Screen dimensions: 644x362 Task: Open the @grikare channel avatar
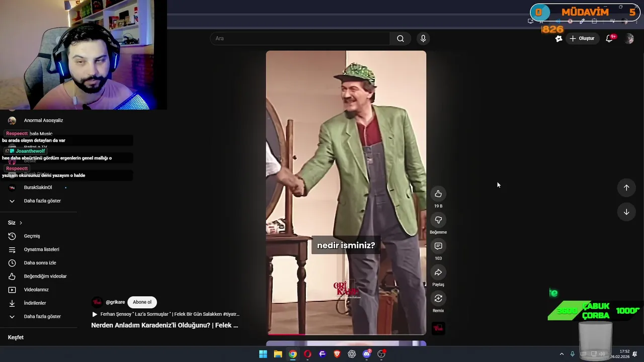click(97, 302)
